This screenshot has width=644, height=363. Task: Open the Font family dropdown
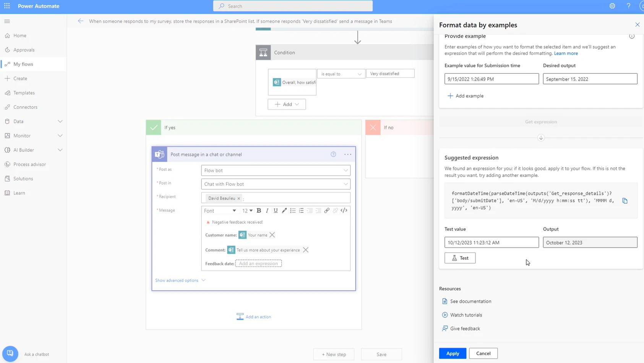coord(220,211)
